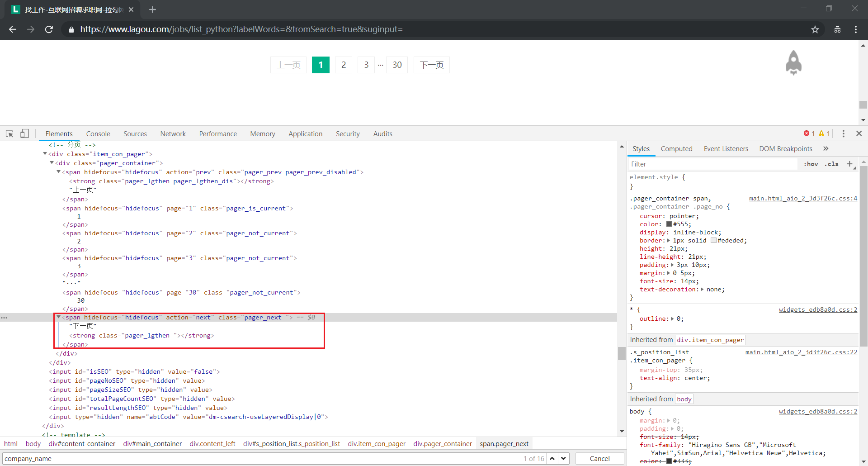Viewport: 868px width, 466px height.
Task: Toggle :hov element state panel
Action: (x=811, y=164)
